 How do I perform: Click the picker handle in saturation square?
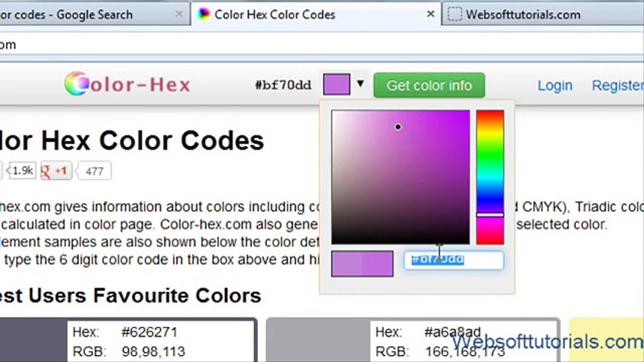pos(398,127)
